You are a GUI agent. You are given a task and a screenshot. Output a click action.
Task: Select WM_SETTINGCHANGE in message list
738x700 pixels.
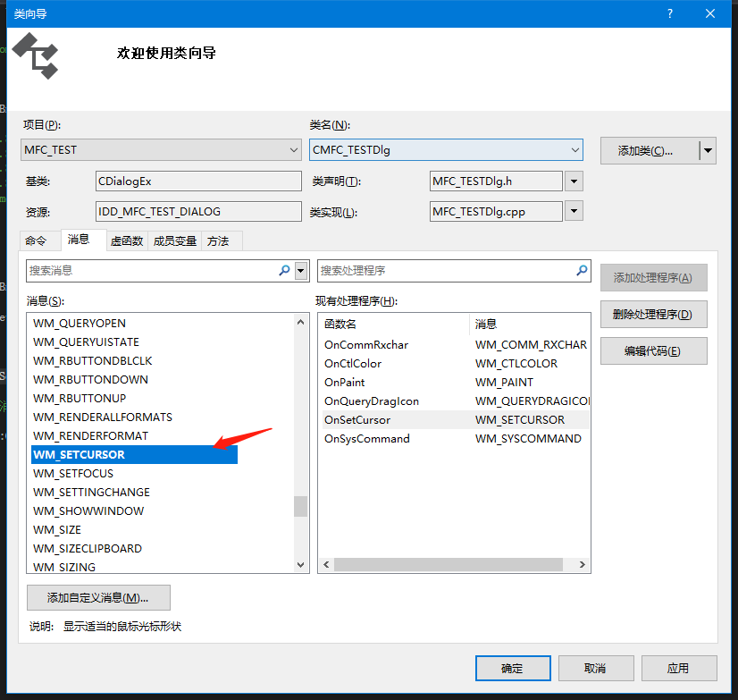tap(91, 493)
